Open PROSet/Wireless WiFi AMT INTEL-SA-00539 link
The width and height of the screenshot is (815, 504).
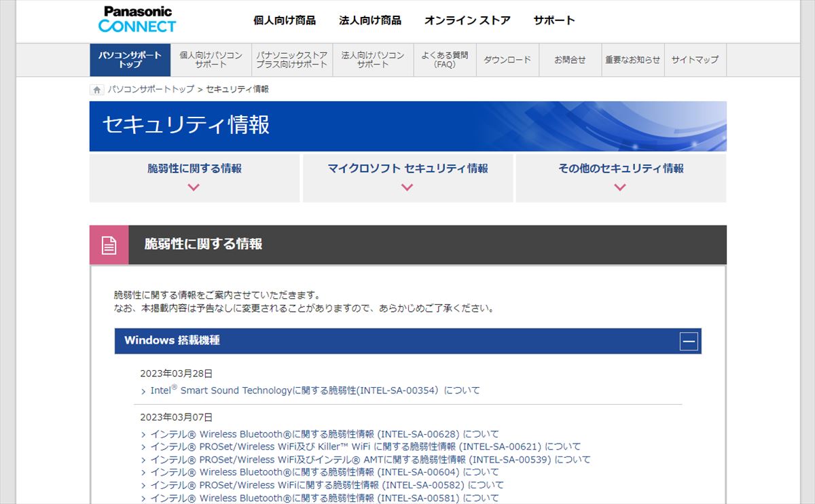(370, 460)
